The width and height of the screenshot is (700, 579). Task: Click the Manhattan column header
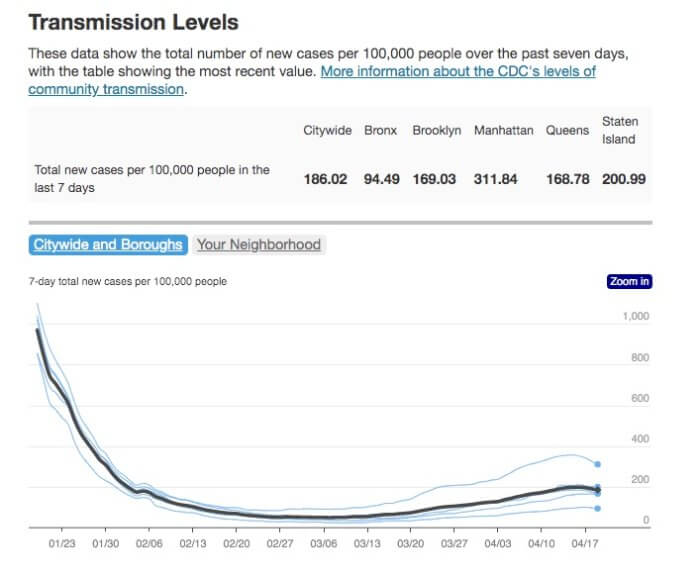point(503,131)
